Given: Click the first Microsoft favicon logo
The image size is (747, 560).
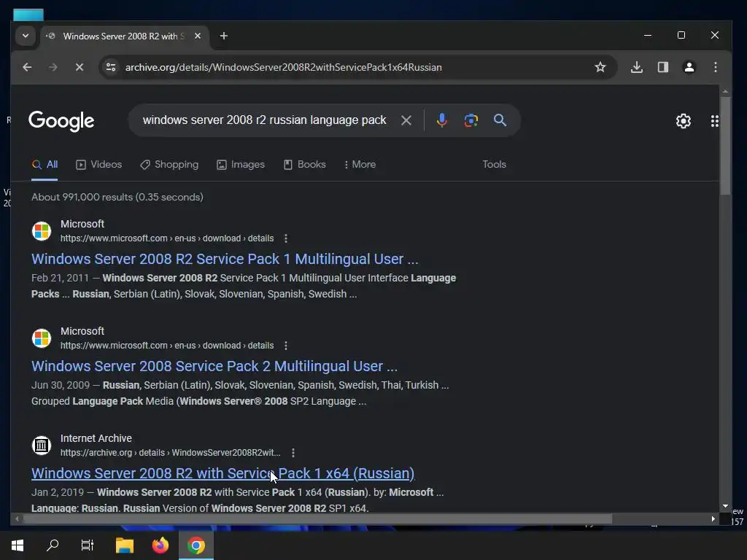Looking at the screenshot, I should pos(42,231).
